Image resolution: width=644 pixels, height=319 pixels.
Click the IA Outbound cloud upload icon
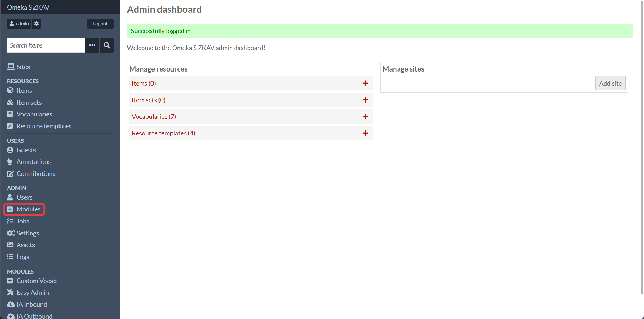click(11, 316)
